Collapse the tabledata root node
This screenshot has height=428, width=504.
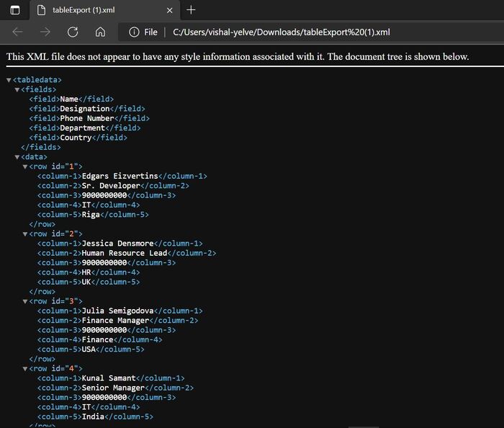[9, 80]
